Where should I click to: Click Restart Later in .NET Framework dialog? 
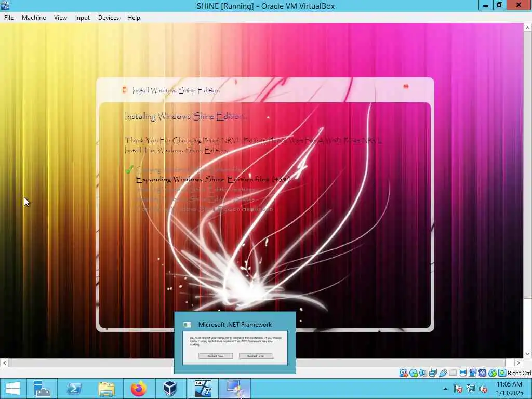coord(256,356)
